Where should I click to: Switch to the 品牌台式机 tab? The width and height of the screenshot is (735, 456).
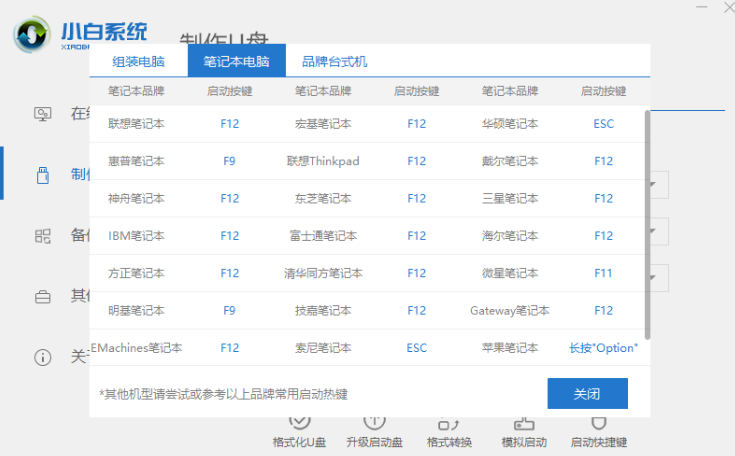(335, 61)
